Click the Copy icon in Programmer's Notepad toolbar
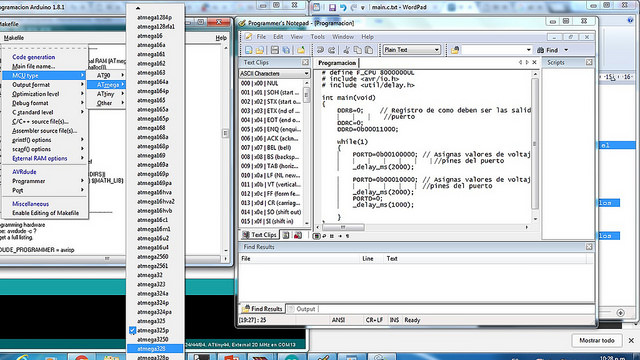640x360 pixels. click(358, 50)
